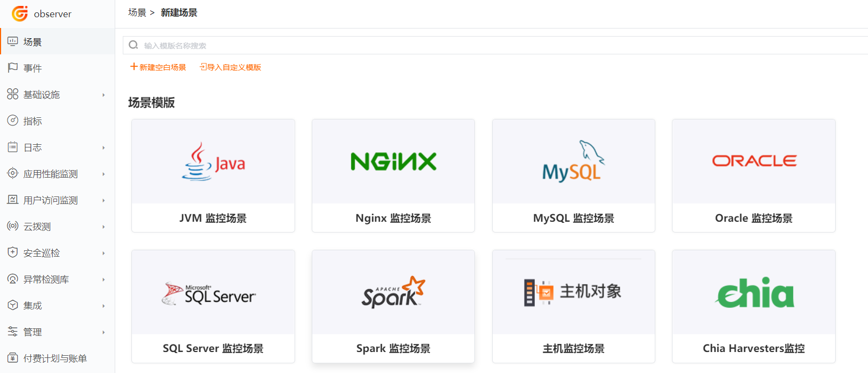This screenshot has width=868, height=373.
Task: Expand the 日志 submenu arrow
Action: (x=103, y=148)
